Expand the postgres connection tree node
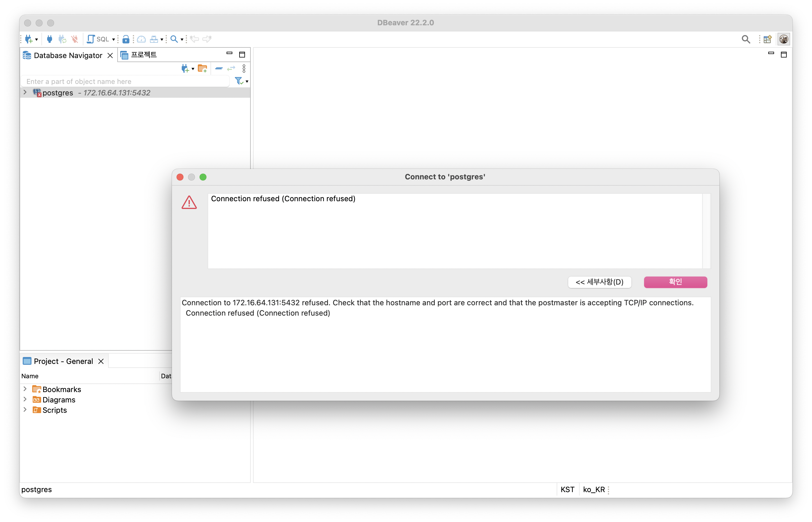The image size is (812, 522). 25,92
